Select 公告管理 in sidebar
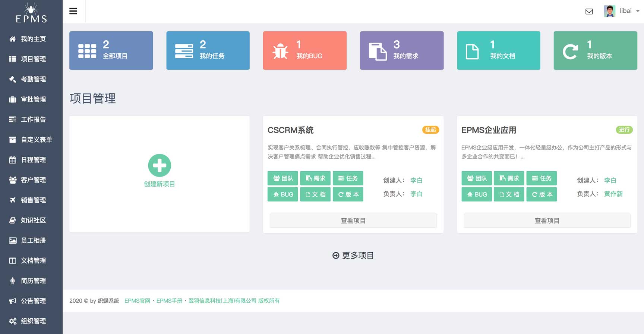The width and height of the screenshot is (644, 334). tap(31, 301)
